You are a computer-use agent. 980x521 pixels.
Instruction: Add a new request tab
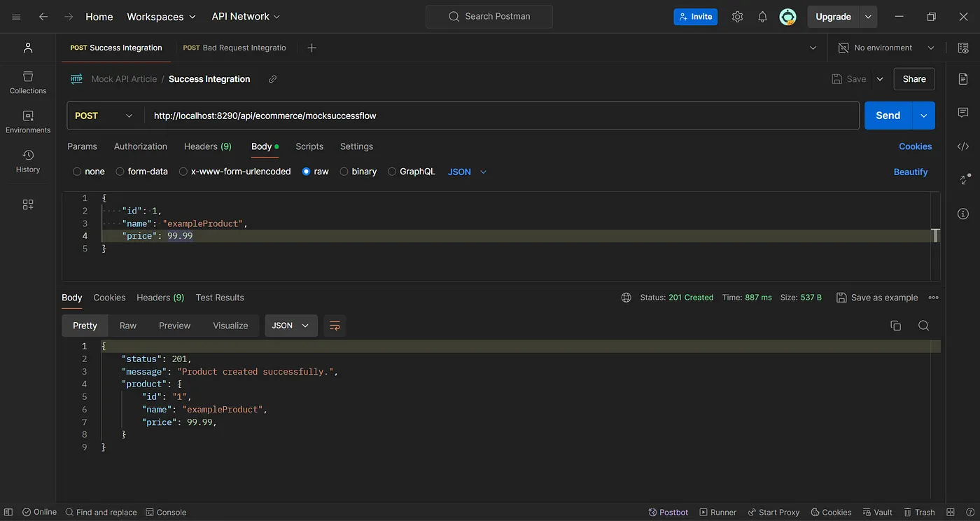[x=312, y=48]
